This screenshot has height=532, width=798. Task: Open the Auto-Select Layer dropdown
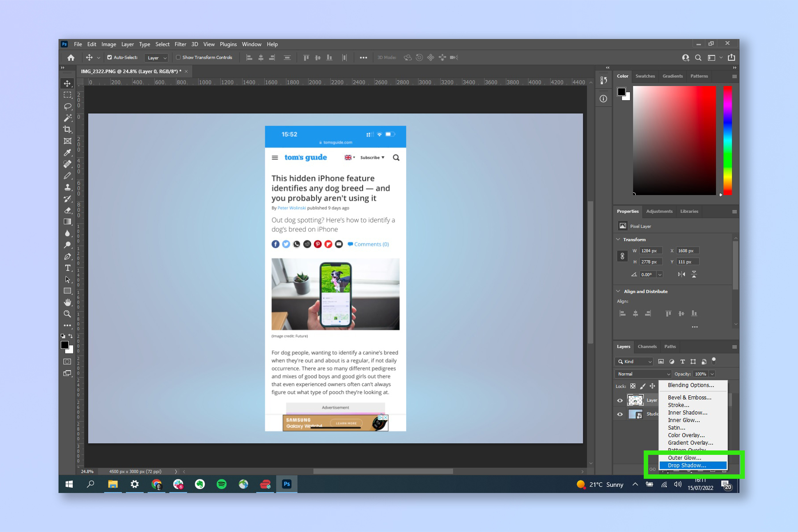[157, 58]
